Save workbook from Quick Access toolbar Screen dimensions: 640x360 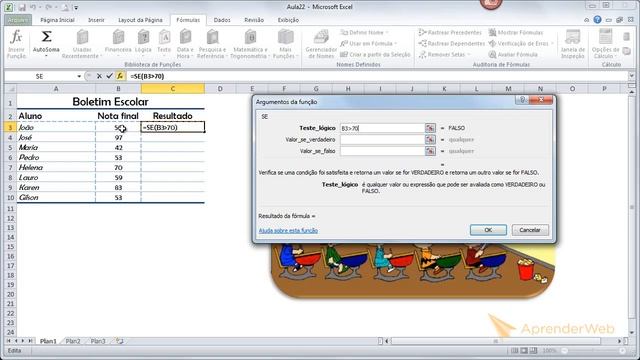tap(22, 7)
